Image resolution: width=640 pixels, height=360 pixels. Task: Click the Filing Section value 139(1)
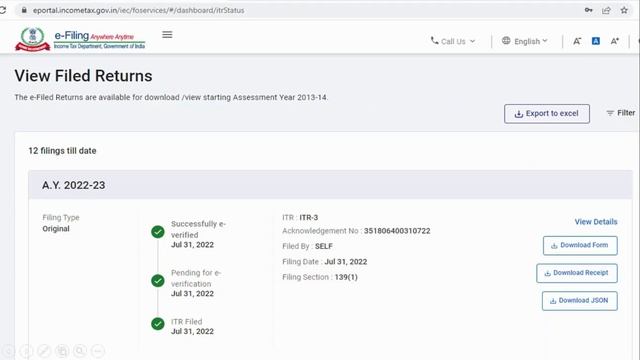click(346, 277)
